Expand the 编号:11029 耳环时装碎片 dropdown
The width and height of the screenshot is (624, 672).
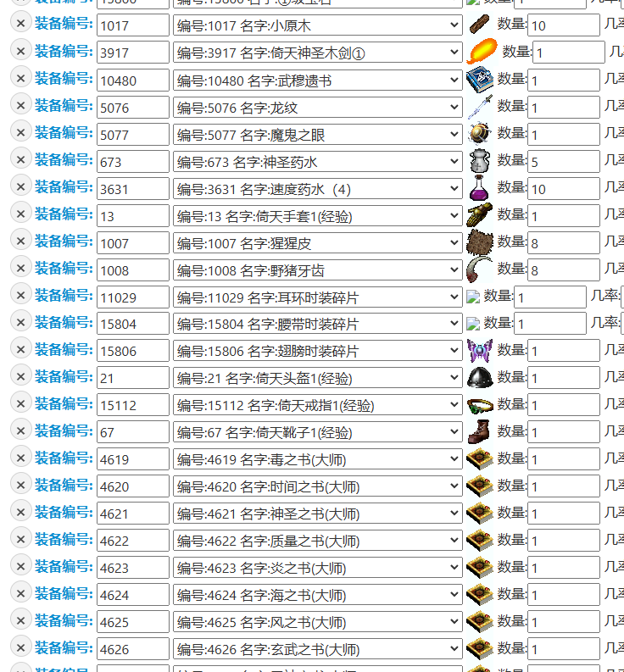click(318, 297)
